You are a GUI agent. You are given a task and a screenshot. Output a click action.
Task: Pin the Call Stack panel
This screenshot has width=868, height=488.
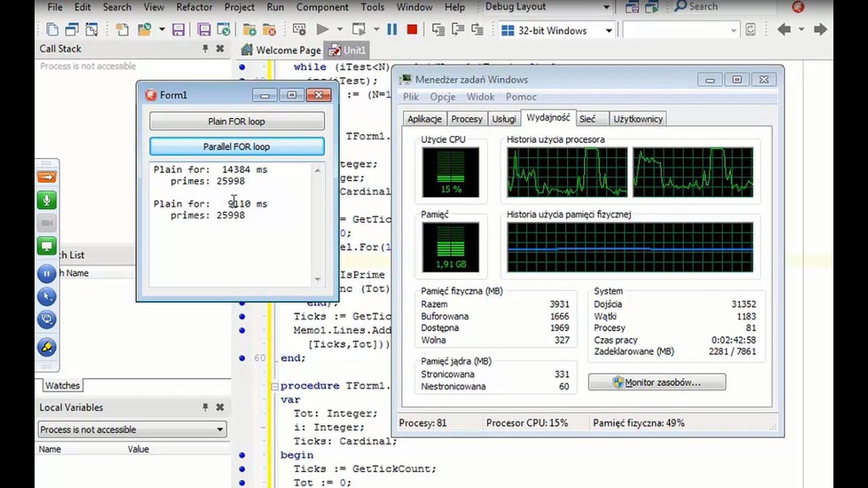point(205,49)
